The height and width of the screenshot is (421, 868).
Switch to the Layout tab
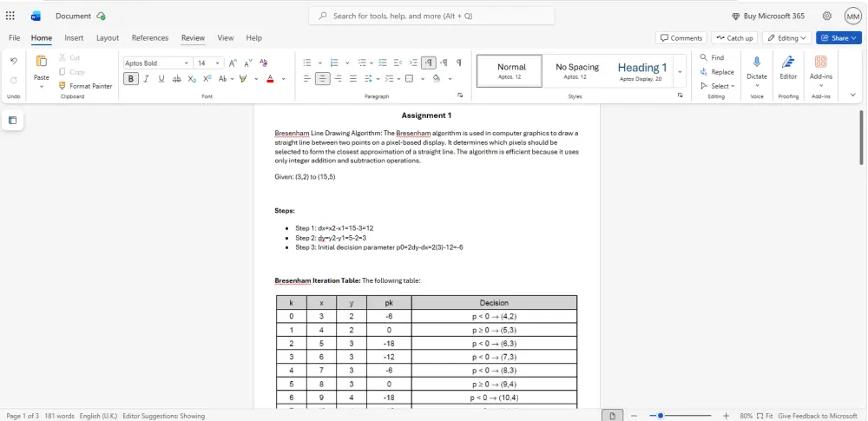click(x=108, y=37)
